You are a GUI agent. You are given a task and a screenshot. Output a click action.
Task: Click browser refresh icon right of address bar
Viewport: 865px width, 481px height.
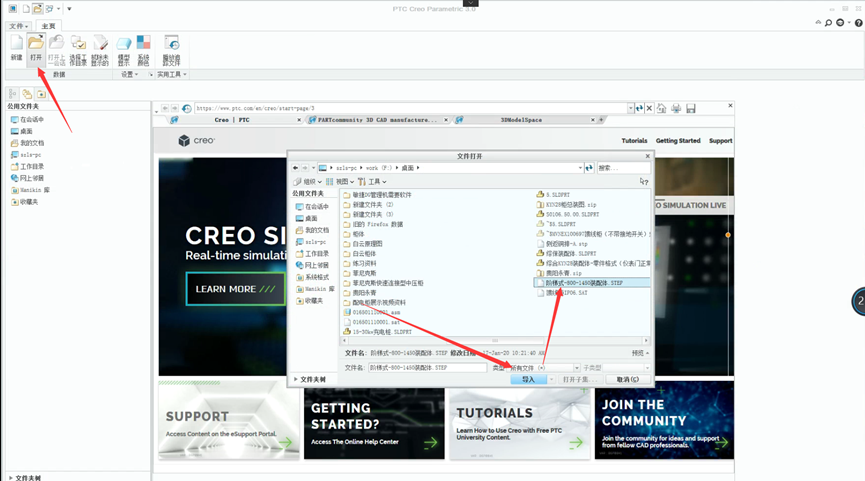click(639, 108)
